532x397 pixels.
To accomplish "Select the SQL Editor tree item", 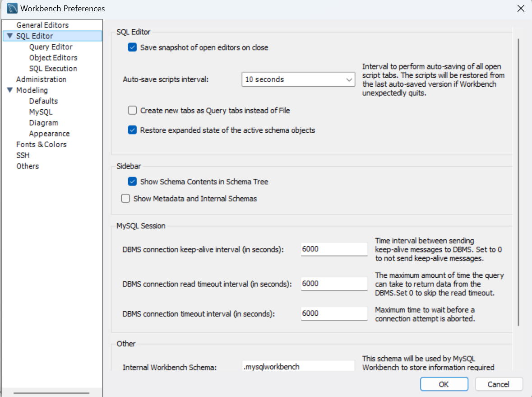I will (x=35, y=36).
